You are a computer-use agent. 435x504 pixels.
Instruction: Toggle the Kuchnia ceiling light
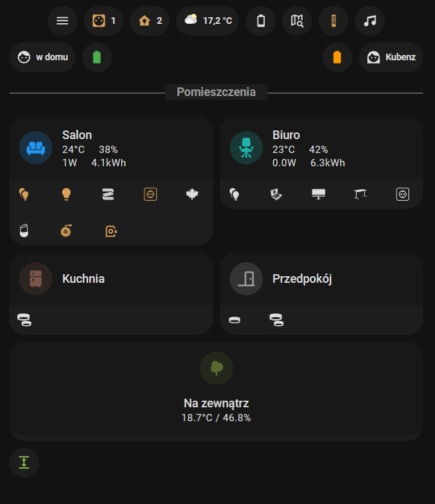(x=24, y=320)
